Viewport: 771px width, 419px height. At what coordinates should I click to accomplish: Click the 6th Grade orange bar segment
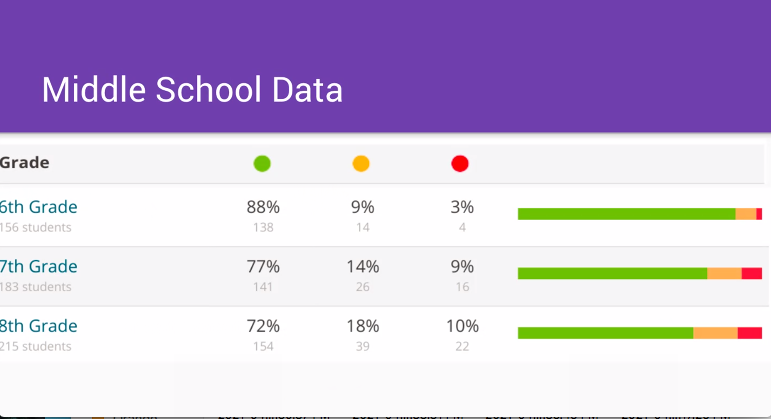745,214
